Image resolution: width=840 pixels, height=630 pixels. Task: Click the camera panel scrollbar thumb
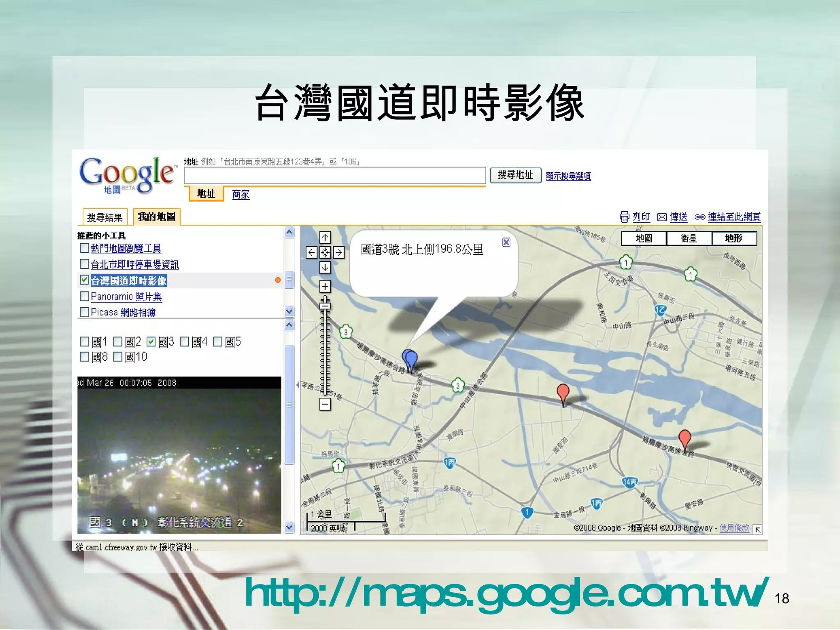pyautogui.click(x=290, y=404)
